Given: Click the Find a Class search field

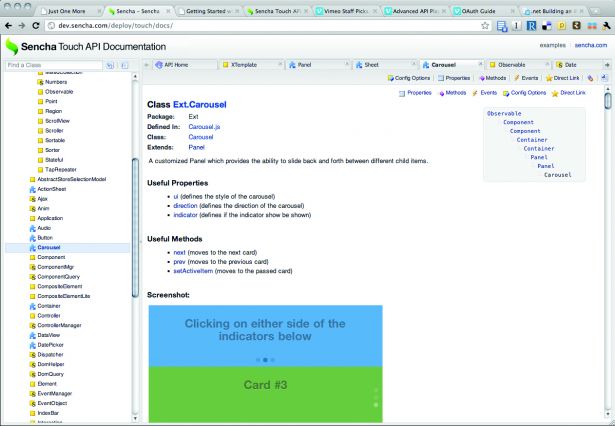Looking at the screenshot, I should click(x=54, y=65).
